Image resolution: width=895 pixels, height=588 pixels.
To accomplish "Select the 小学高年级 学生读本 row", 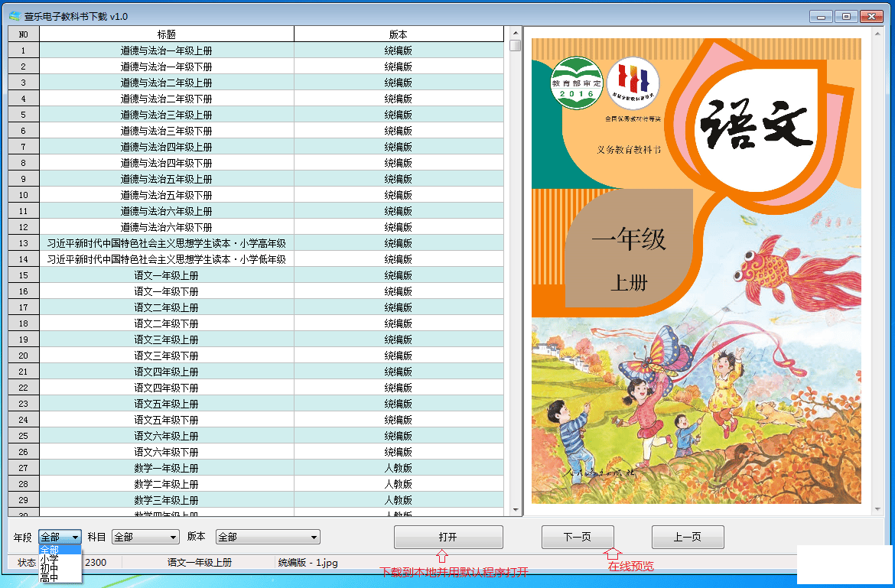I will pos(255,243).
